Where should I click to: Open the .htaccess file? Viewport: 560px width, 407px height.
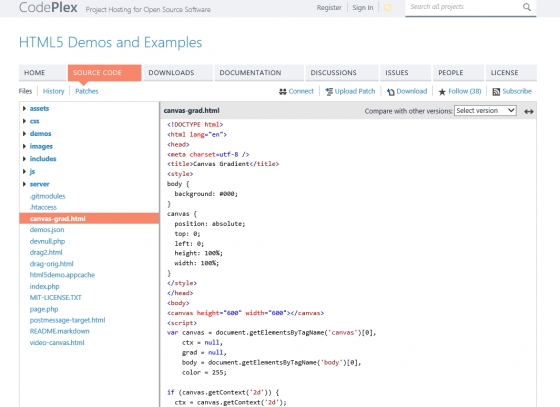(x=43, y=207)
